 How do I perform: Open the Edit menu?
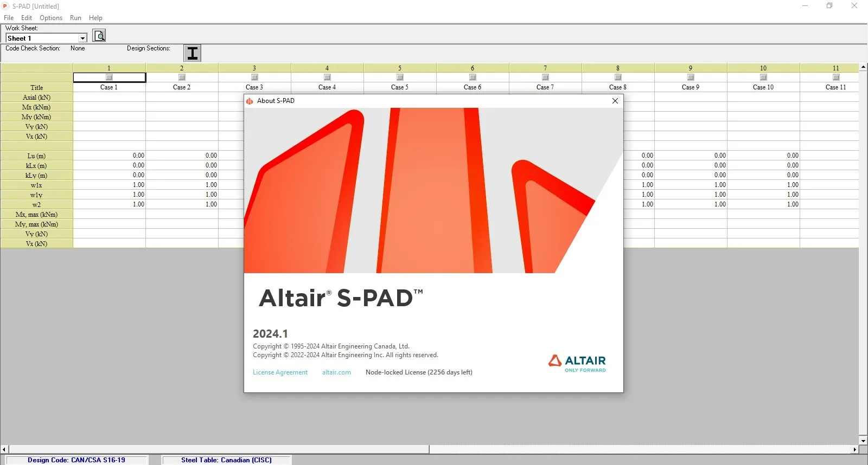(x=27, y=18)
